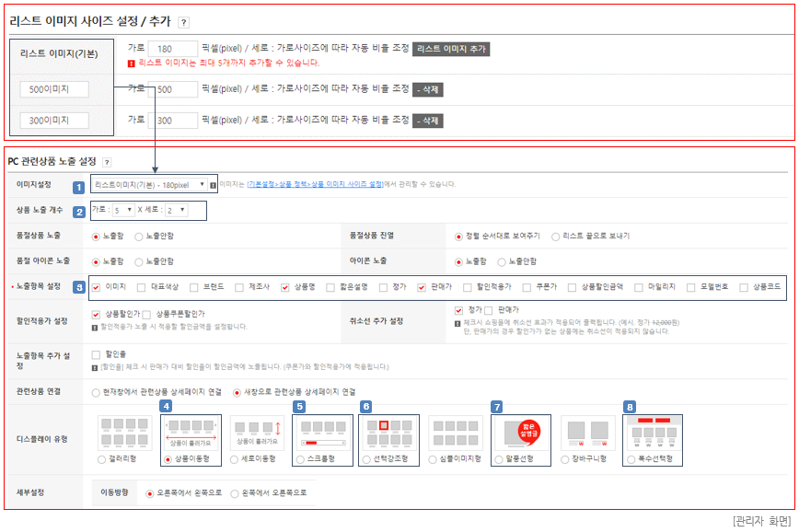The width and height of the screenshot is (799, 532).
Task: Select 노출안함 for 품절상품 노출
Action: click(x=139, y=237)
